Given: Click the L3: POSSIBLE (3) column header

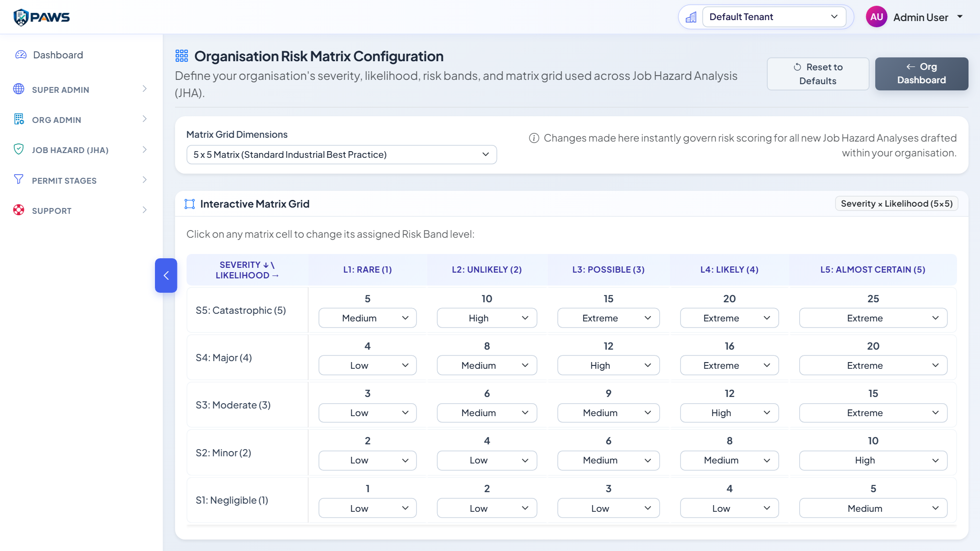Looking at the screenshot, I should [608, 270].
